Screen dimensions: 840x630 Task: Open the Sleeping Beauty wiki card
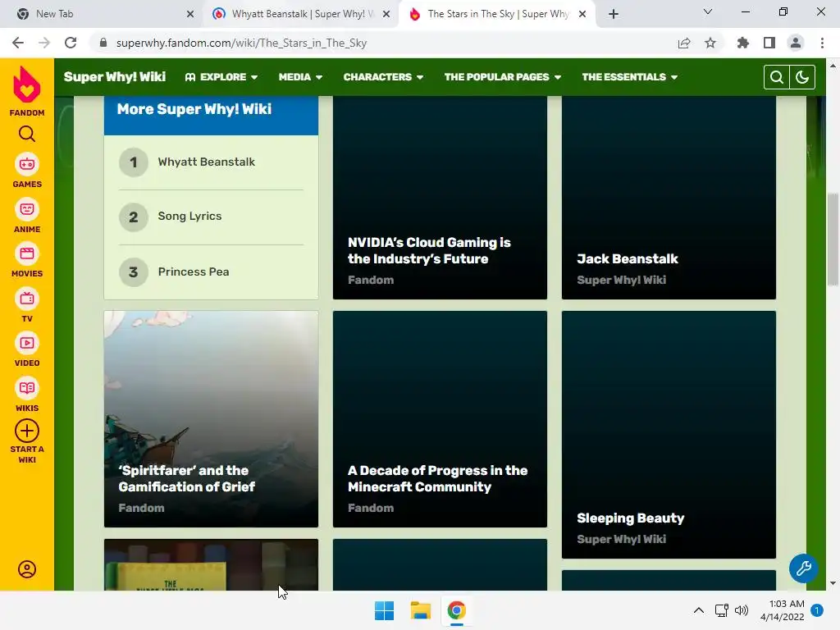(x=669, y=435)
